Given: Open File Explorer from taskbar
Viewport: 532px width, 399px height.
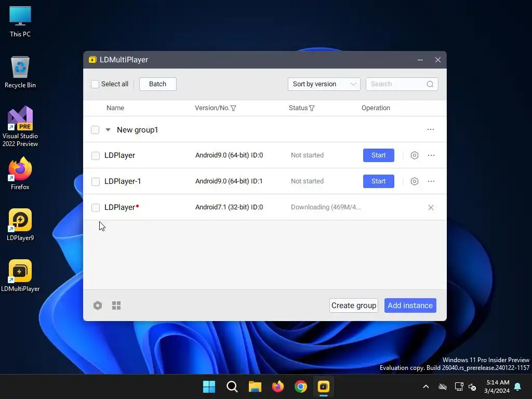Looking at the screenshot, I should click(x=255, y=387).
